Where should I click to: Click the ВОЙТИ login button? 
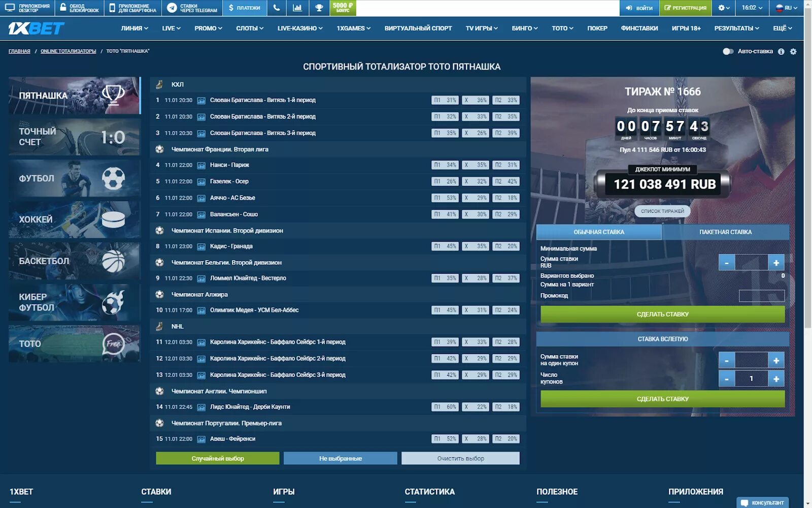pos(639,8)
